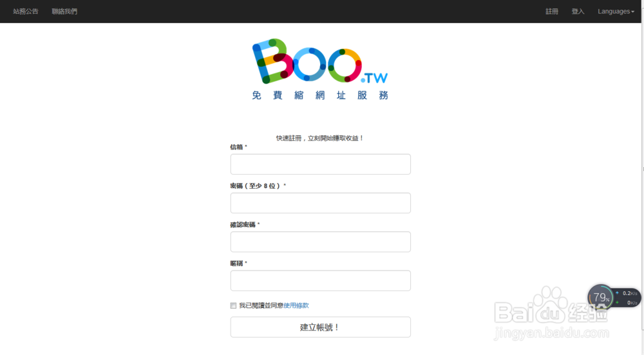Image resolution: width=644 pixels, height=355 pixels.
Task: Open the 使用條款 terms of use link
Action: point(296,305)
